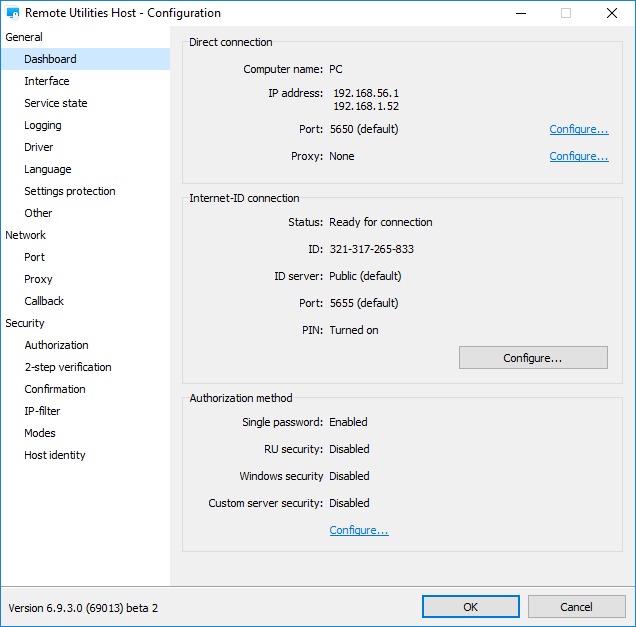Click the RU security Disabled value

(x=349, y=449)
